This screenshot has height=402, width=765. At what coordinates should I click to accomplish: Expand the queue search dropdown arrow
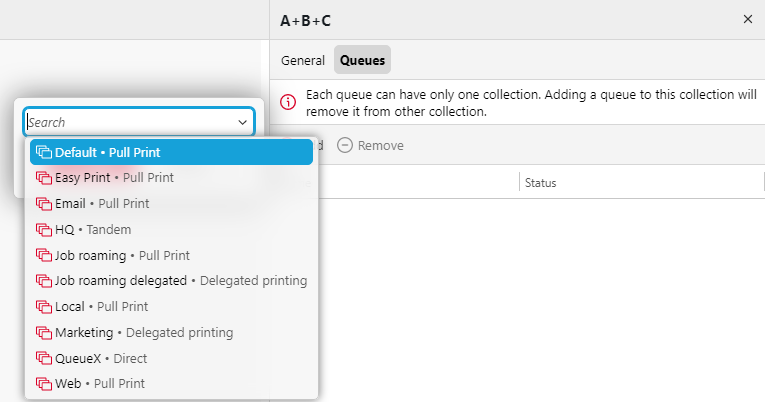(x=242, y=122)
